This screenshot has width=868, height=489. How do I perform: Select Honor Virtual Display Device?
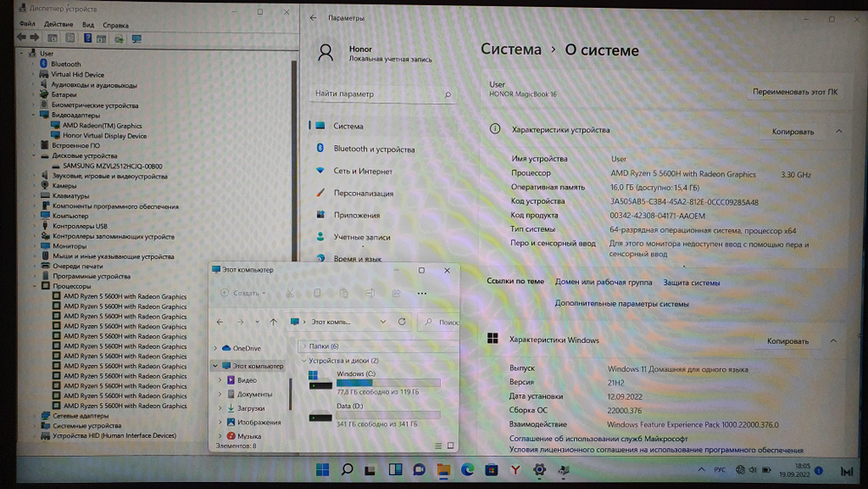[105, 135]
